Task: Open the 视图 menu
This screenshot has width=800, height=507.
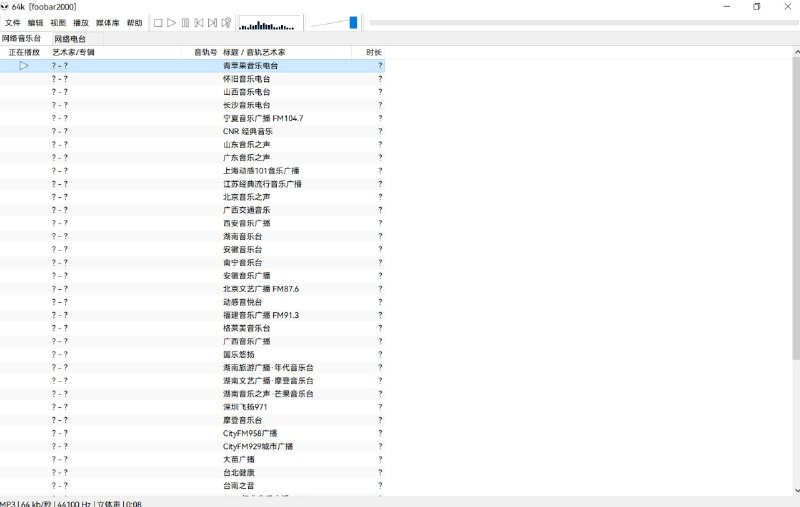Action: (58, 23)
